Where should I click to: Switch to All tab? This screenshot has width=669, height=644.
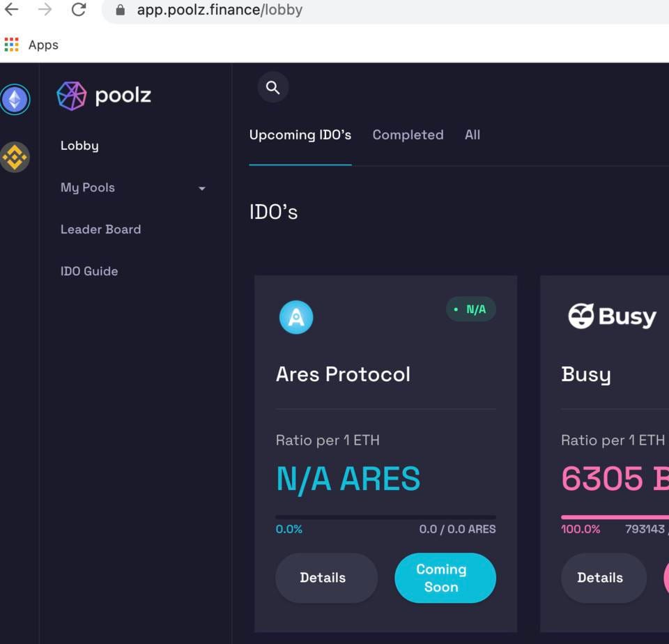[472, 135]
